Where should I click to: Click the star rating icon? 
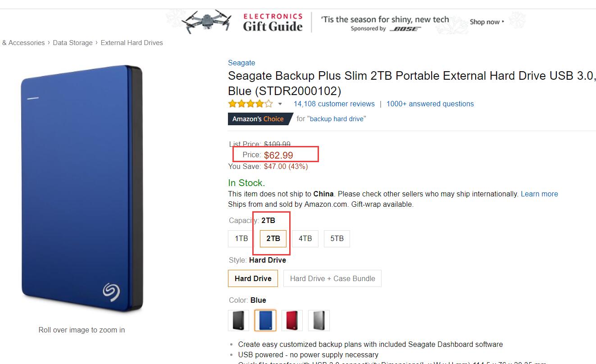(x=250, y=104)
